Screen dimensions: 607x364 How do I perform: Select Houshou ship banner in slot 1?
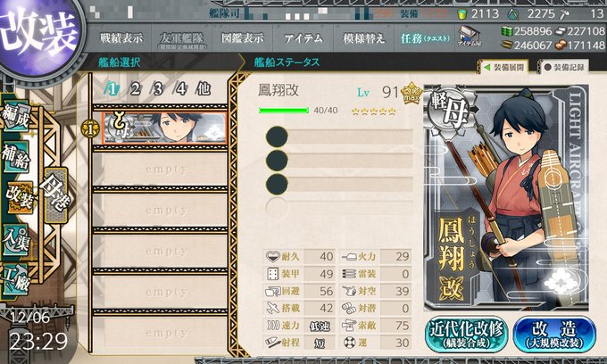point(164,128)
